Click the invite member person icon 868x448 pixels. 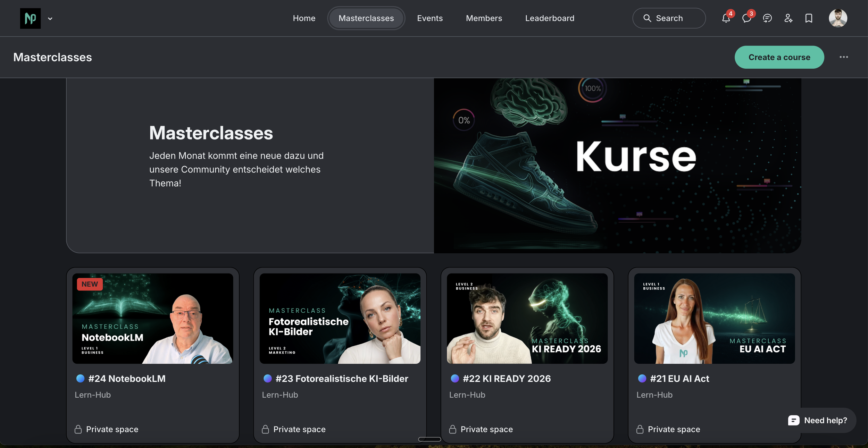tap(788, 18)
